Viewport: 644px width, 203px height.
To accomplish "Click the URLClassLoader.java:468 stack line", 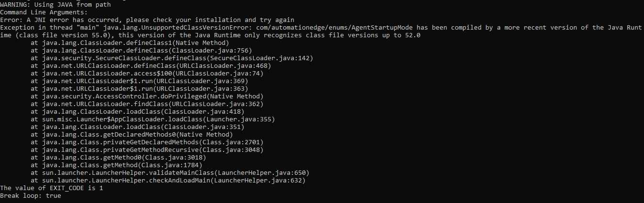I will [x=151, y=65].
